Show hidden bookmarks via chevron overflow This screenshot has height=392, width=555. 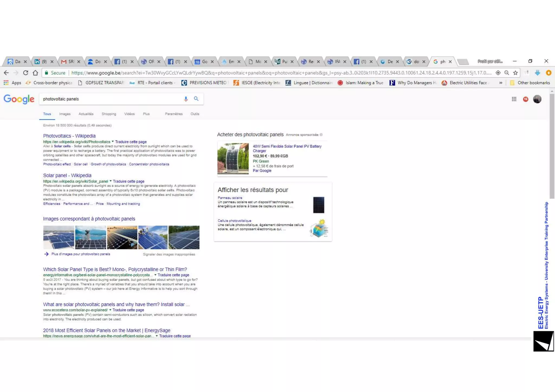click(501, 83)
